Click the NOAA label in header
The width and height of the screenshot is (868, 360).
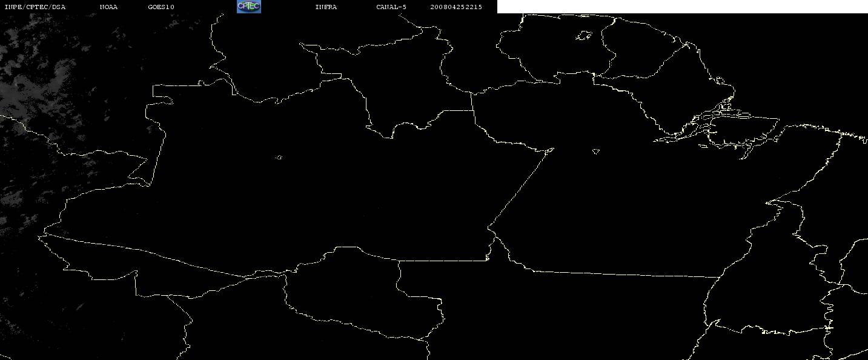coord(108,7)
